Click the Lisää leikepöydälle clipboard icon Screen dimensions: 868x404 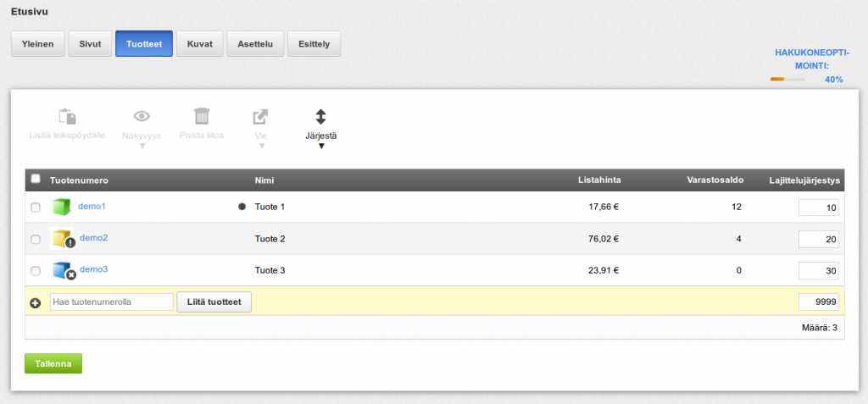(x=67, y=117)
